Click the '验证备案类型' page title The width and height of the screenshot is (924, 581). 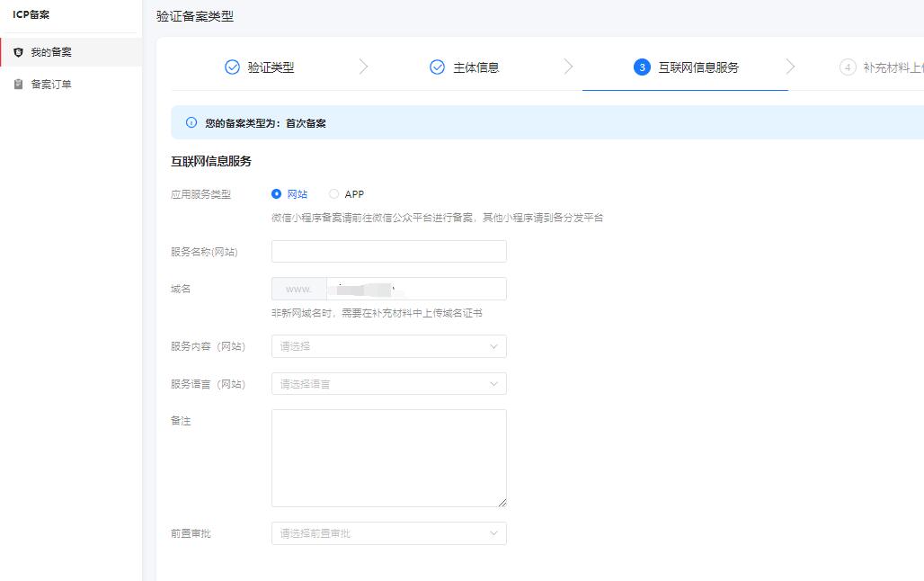pos(195,16)
